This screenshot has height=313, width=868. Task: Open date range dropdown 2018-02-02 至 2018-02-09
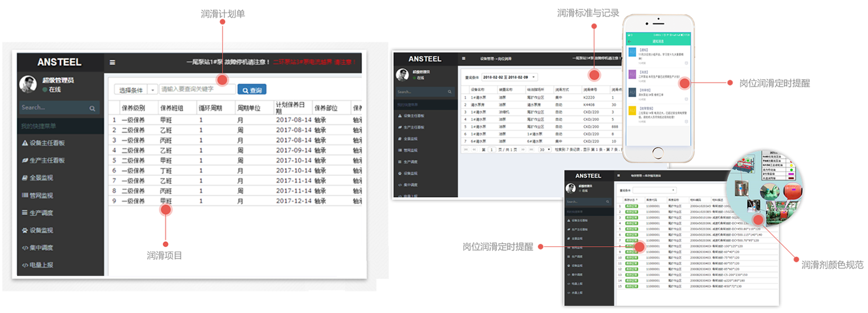510,77
